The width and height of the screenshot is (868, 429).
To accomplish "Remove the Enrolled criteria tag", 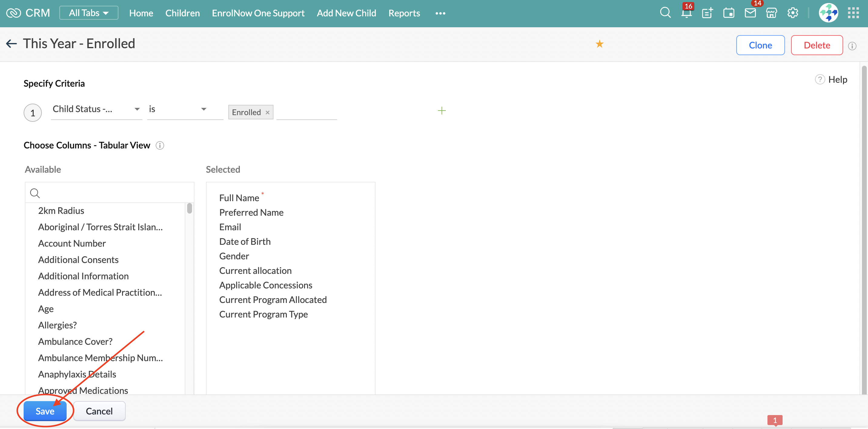I will coord(267,113).
